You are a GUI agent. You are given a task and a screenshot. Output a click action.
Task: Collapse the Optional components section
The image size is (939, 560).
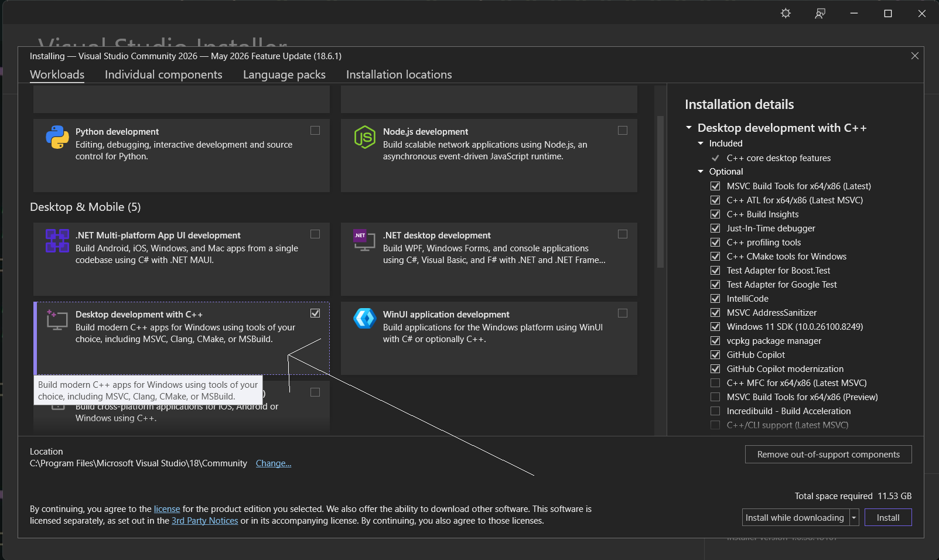(x=701, y=172)
